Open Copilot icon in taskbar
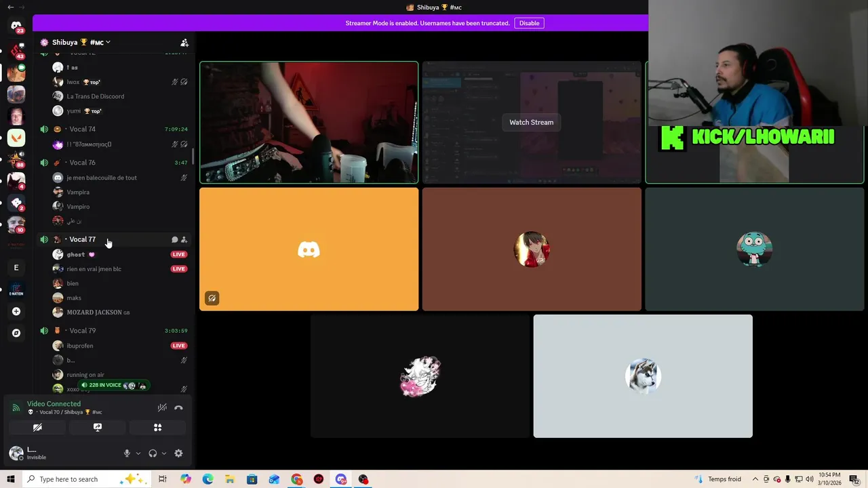The height and width of the screenshot is (488, 868). pyautogui.click(x=186, y=479)
